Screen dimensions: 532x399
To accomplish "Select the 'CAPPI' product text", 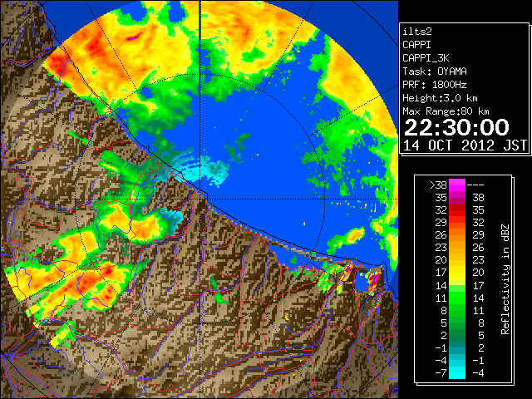I will click(416, 45).
